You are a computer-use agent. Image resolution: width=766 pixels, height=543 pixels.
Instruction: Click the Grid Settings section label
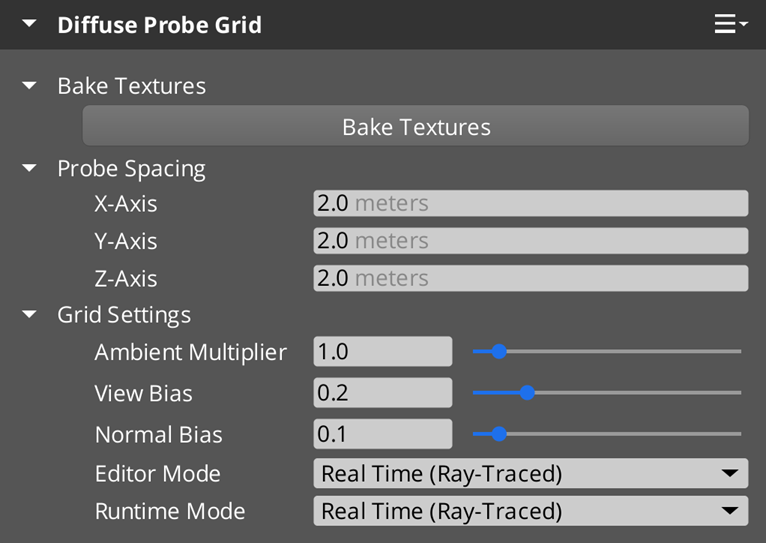(x=124, y=315)
